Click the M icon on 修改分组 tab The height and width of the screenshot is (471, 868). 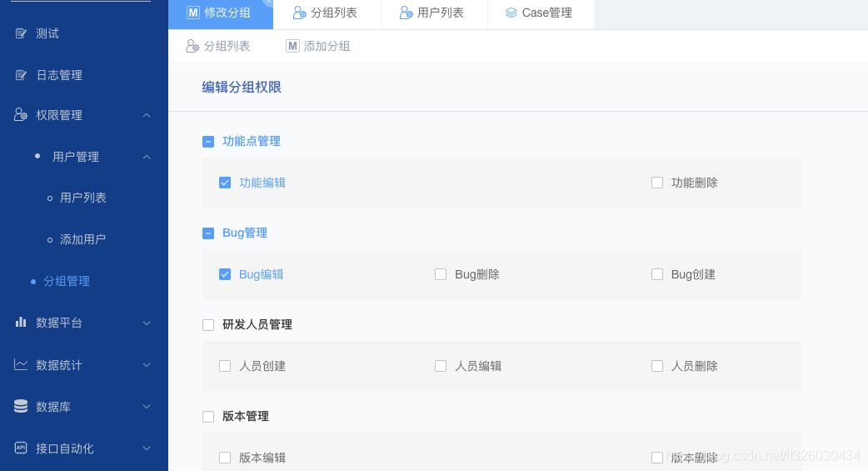(x=192, y=13)
